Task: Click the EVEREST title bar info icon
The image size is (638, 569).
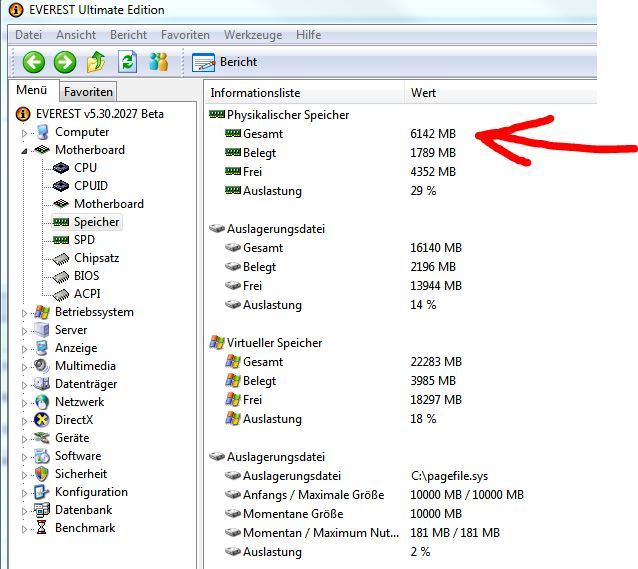Action: (16, 10)
